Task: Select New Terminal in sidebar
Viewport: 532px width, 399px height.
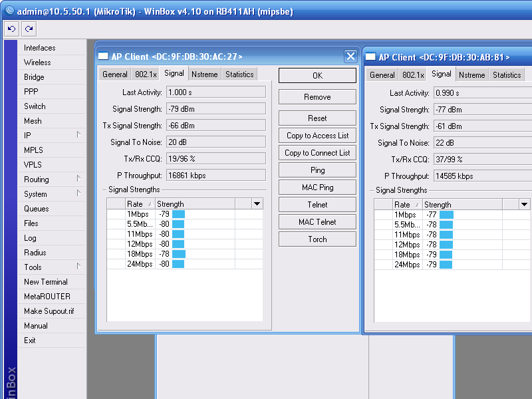Action: (46, 282)
